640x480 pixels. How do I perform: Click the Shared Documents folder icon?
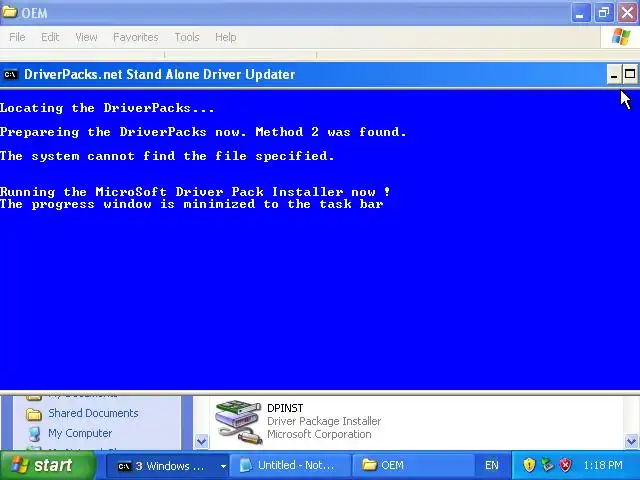pyautogui.click(x=34, y=414)
